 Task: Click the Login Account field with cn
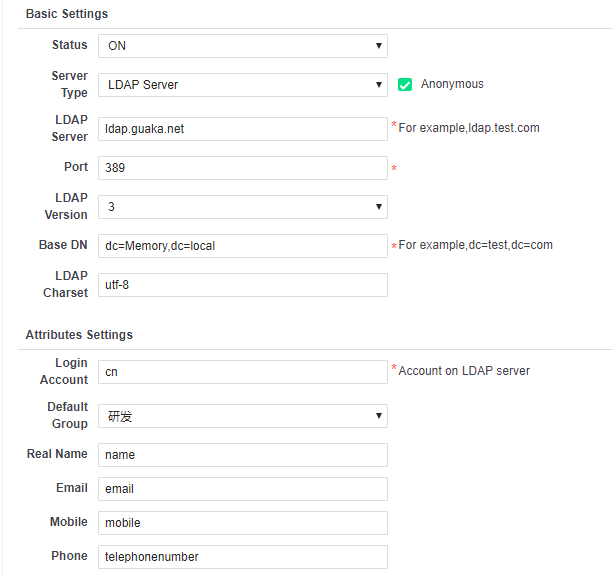pyautogui.click(x=243, y=372)
